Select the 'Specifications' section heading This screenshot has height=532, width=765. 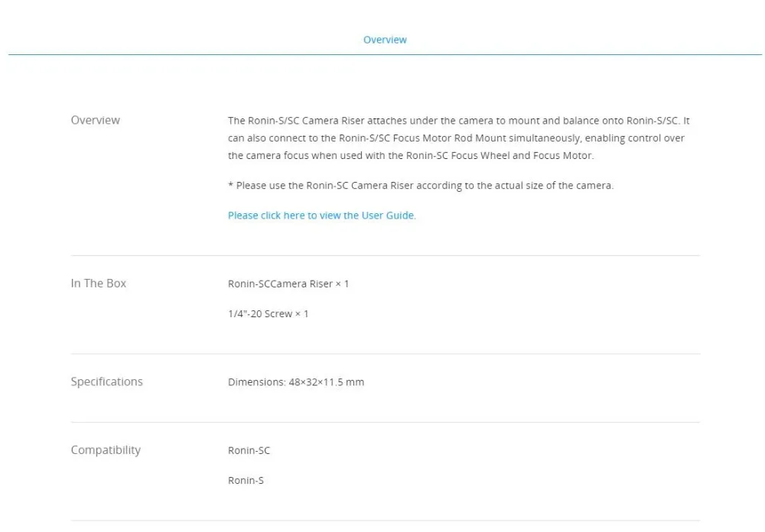pos(107,381)
